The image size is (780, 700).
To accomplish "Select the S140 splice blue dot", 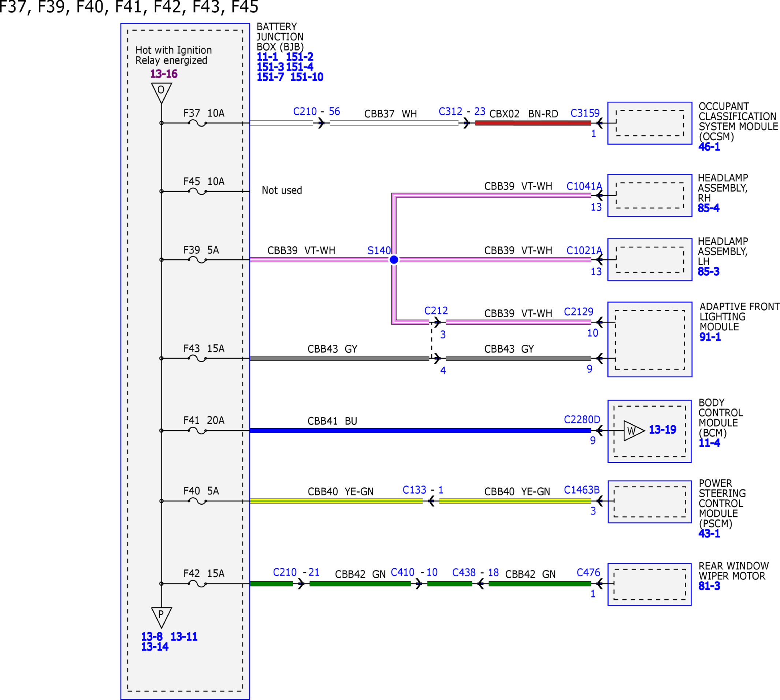I will coord(394,259).
